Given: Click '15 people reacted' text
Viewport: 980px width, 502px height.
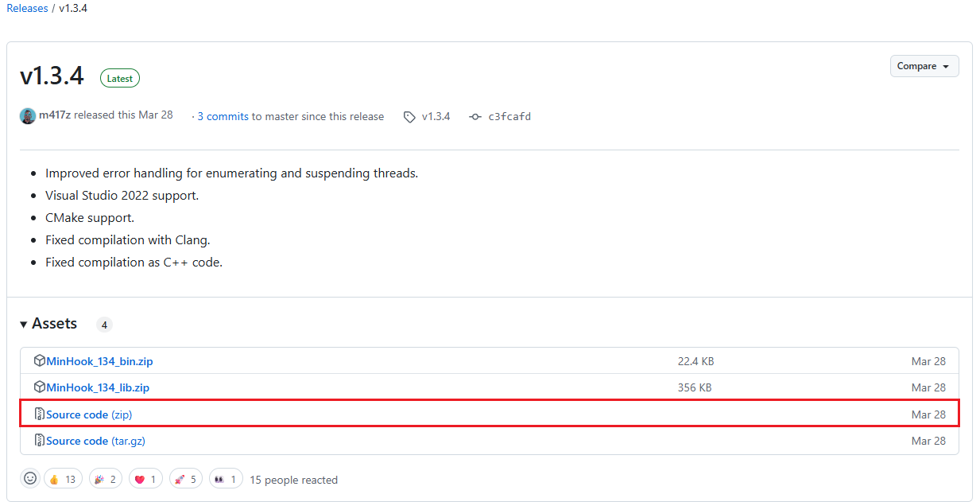Looking at the screenshot, I should pyautogui.click(x=293, y=480).
